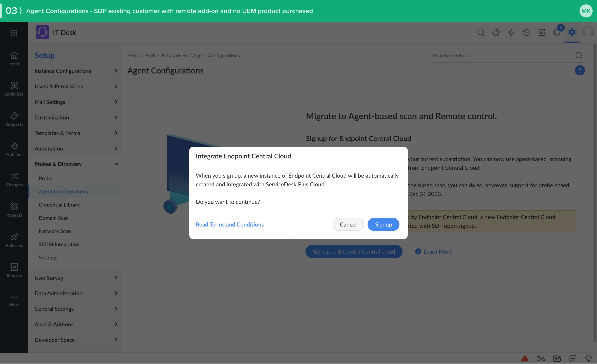The width and height of the screenshot is (597, 364).
Task: Select Domain Scan submenu item
Action: (x=75, y=218)
